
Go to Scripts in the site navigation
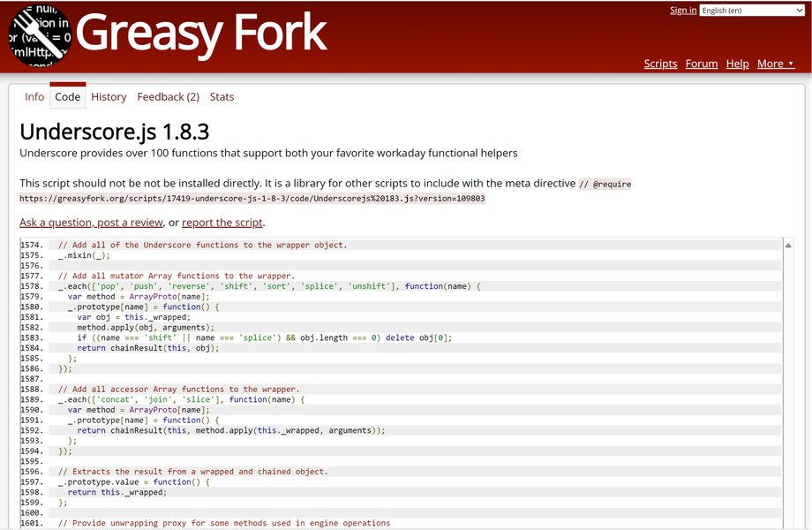pyautogui.click(x=660, y=64)
